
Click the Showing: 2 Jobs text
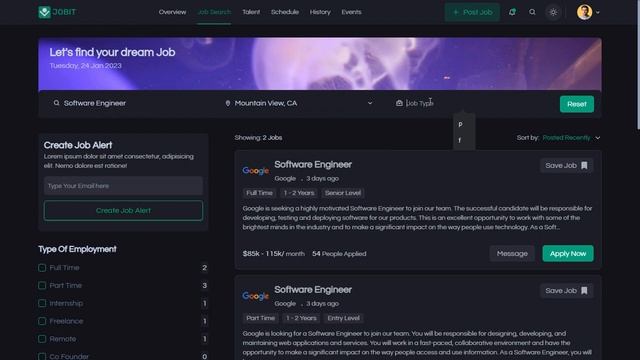pos(258,138)
